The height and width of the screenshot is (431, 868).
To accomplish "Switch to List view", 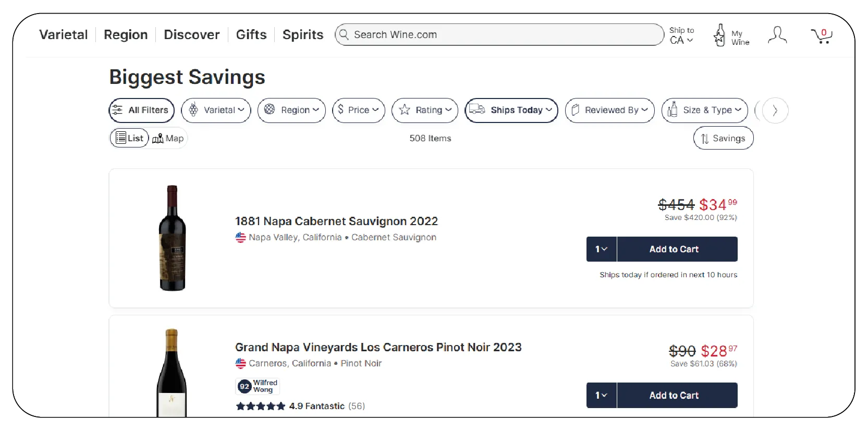I will (129, 138).
